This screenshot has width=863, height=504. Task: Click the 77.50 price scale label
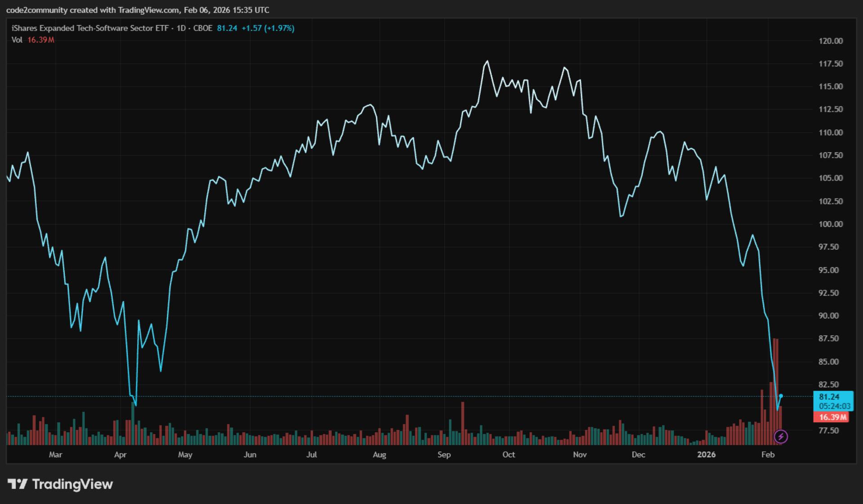pyautogui.click(x=828, y=431)
